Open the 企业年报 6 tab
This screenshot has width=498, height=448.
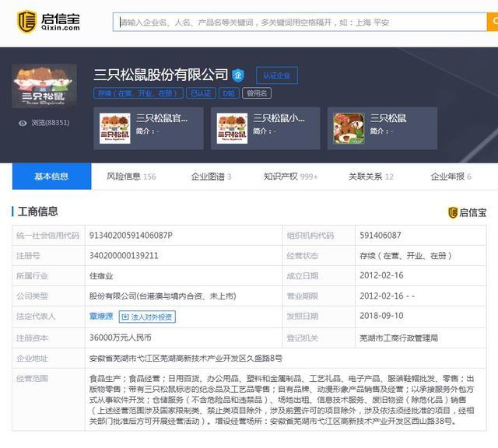pyautogui.click(x=451, y=177)
